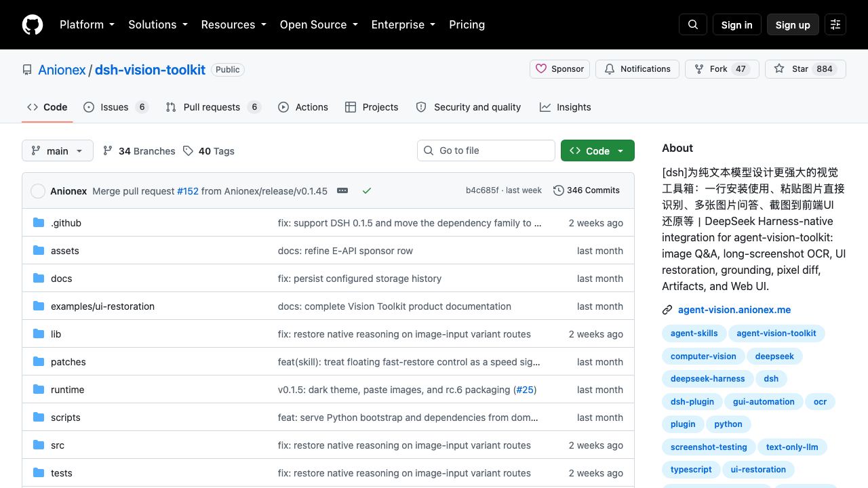Click the .github folder icon
Viewport: 868px width, 488px height.
39,223
